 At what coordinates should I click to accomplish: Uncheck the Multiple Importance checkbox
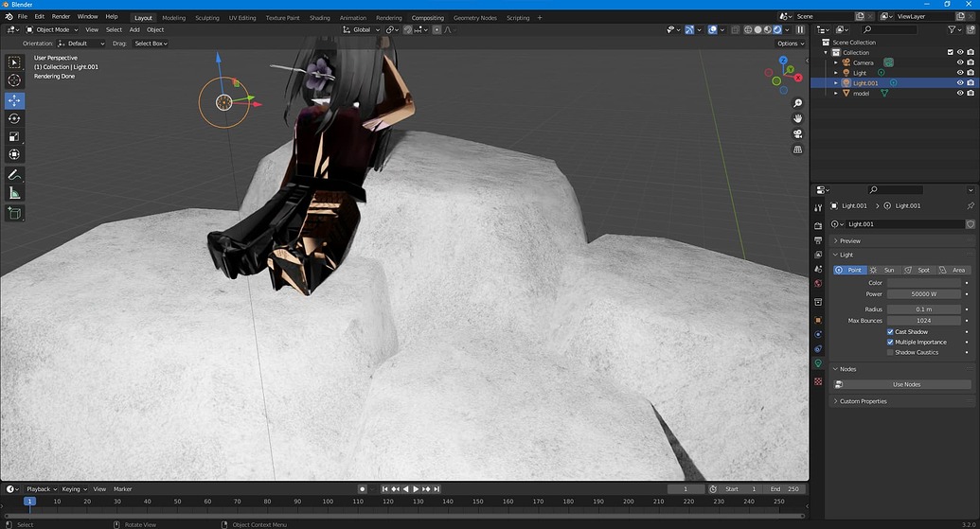point(890,343)
